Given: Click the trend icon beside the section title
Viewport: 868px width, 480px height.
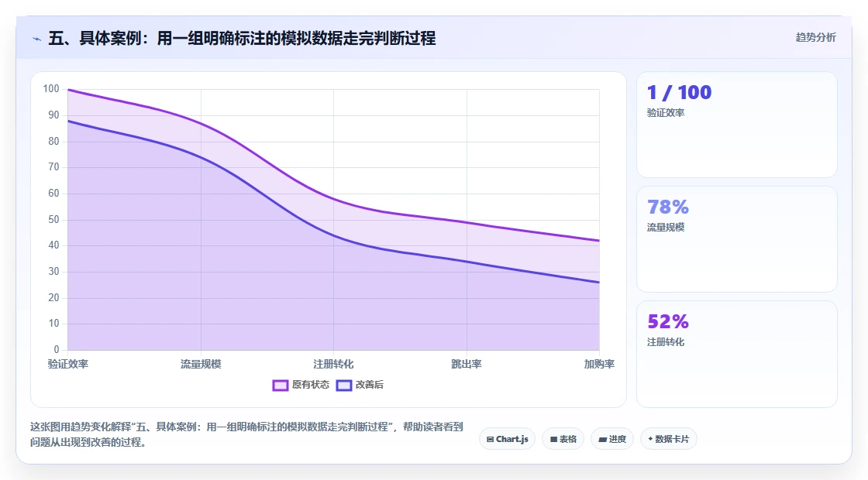Looking at the screenshot, I should (37, 39).
